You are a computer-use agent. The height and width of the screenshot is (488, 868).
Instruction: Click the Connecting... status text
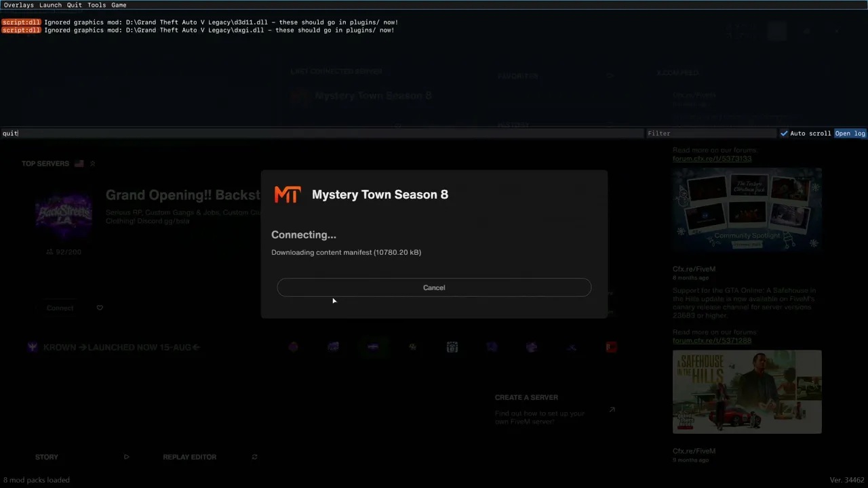(304, 235)
